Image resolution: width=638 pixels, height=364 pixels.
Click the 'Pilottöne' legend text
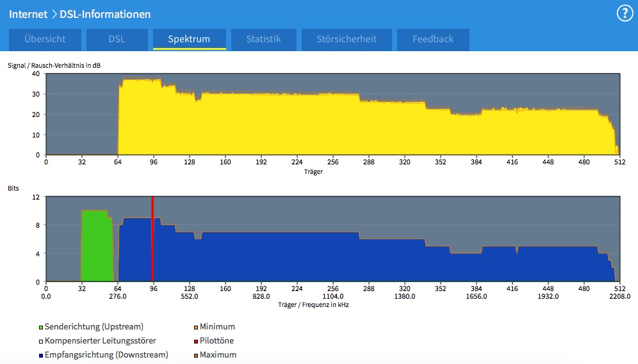click(217, 341)
